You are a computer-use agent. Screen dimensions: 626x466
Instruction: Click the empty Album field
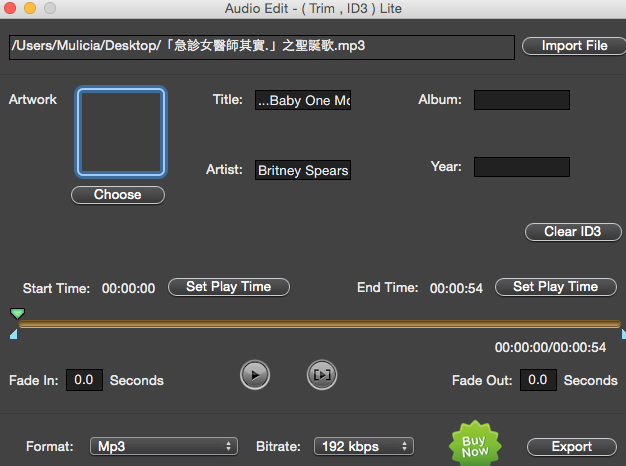tap(522, 100)
